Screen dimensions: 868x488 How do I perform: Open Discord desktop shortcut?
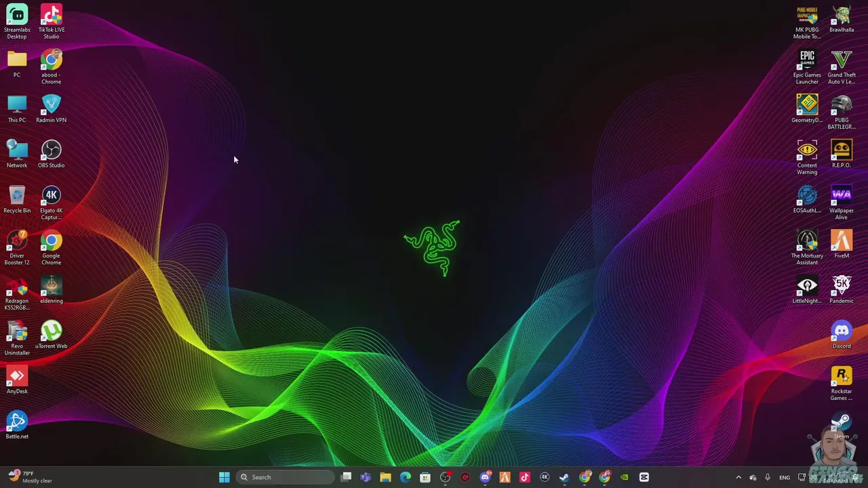tap(842, 335)
